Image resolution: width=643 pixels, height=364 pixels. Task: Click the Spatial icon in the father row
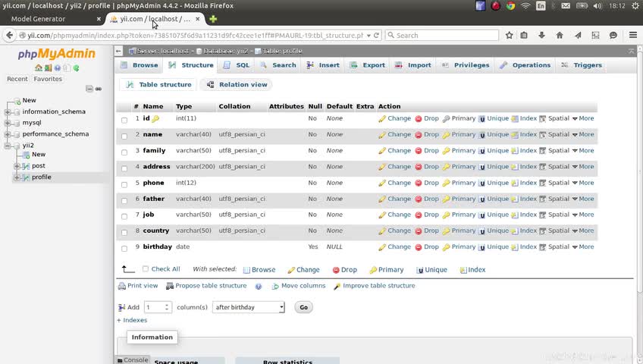click(543, 199)
